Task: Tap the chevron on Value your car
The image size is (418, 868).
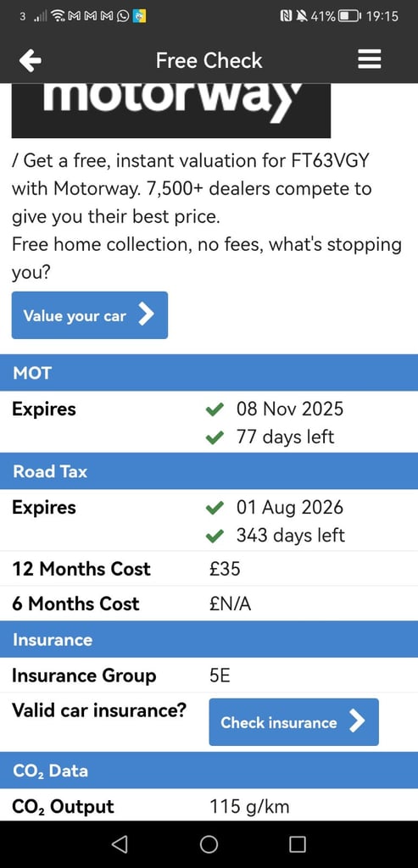Action: point(146,315)
